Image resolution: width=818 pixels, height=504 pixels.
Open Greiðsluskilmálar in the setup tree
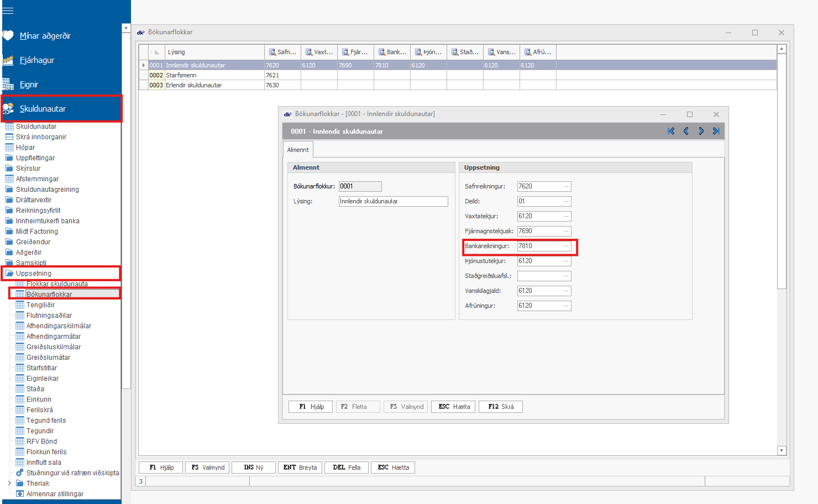[x=53, y=347]
